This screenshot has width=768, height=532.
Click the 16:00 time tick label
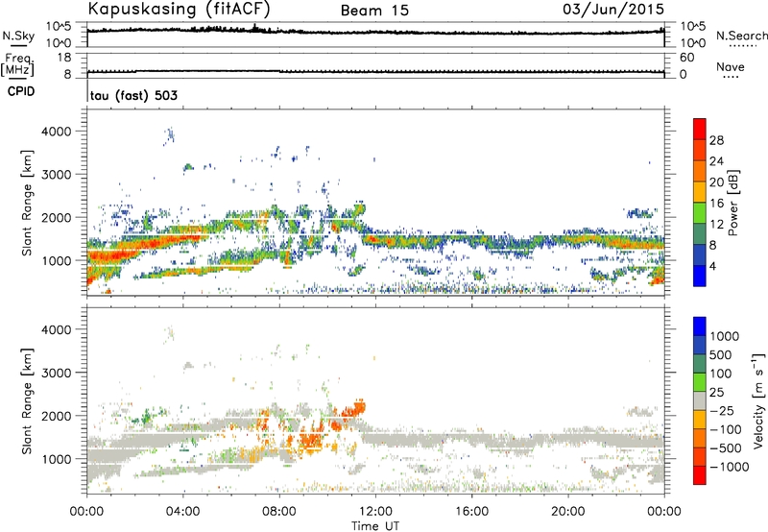[471, 512]
